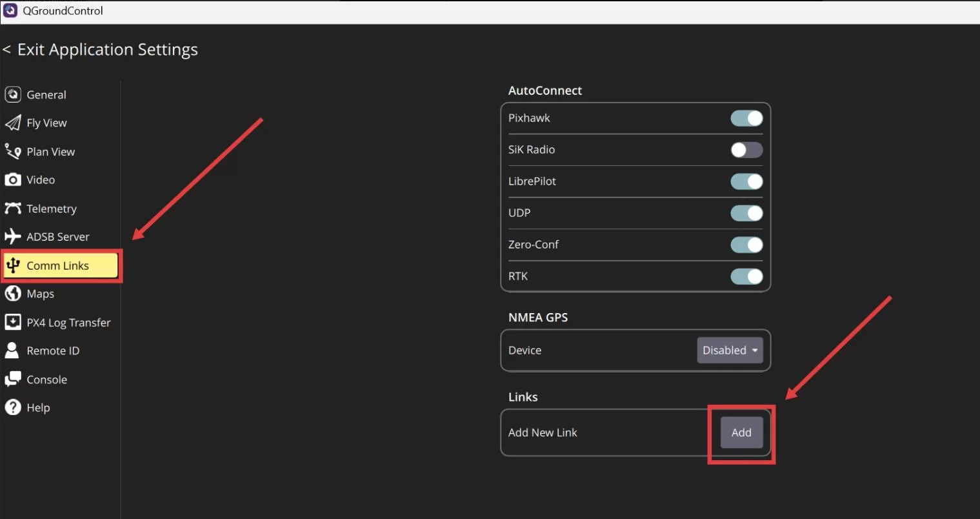Click the Links section heading
This screenshot has height=519, width=980.
pyautogui.click(x=523, y=397)
